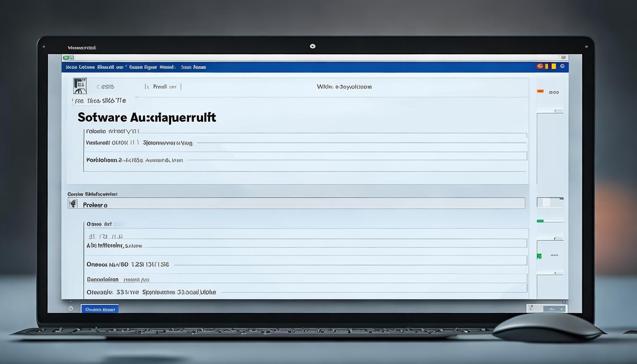This screenshot has height=364, width=637.
Task: Click the system tray box at bottom right
Action: tap(546, 309)
